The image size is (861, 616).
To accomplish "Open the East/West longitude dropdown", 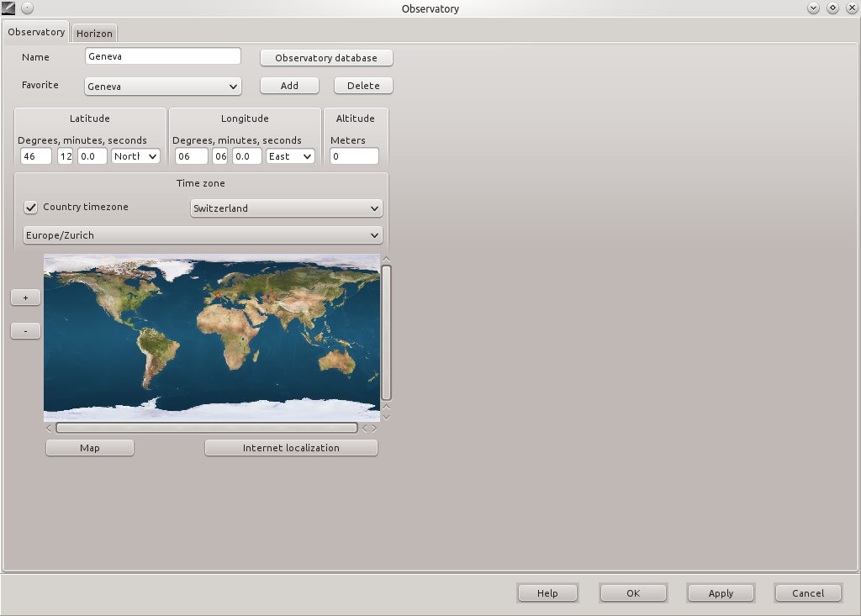I will coord(290,156).
